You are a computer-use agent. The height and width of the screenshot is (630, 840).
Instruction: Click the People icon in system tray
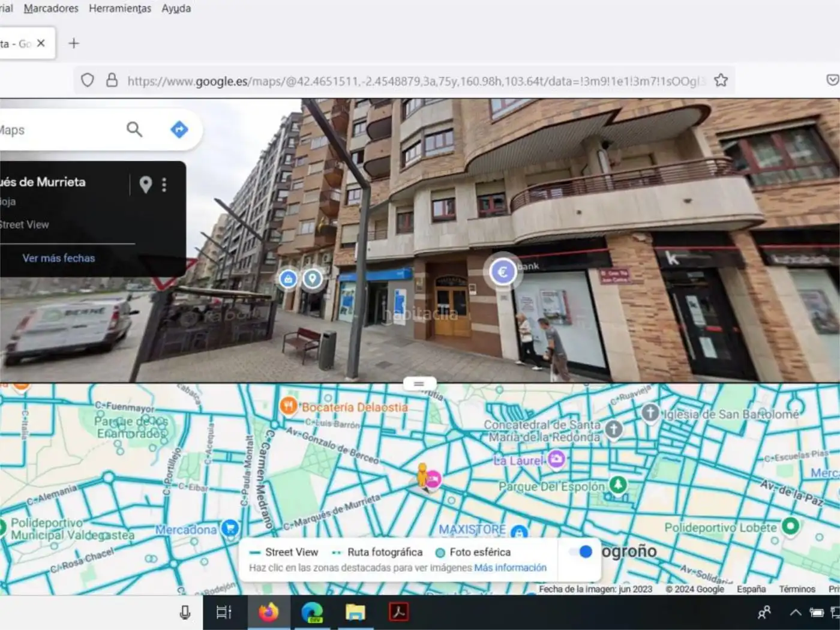pyautogui.click(x=764, y=613)
